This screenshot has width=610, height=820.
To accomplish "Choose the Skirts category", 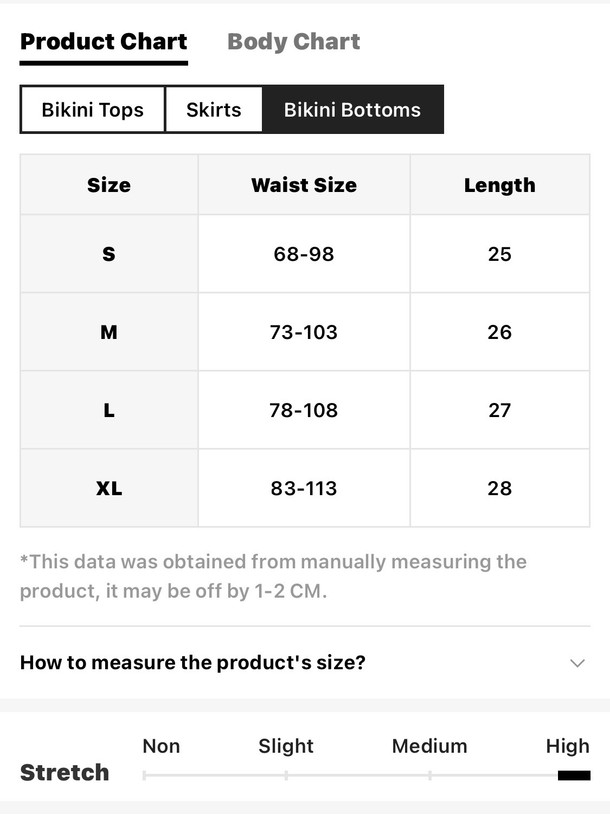I will (x=213, y=110).
